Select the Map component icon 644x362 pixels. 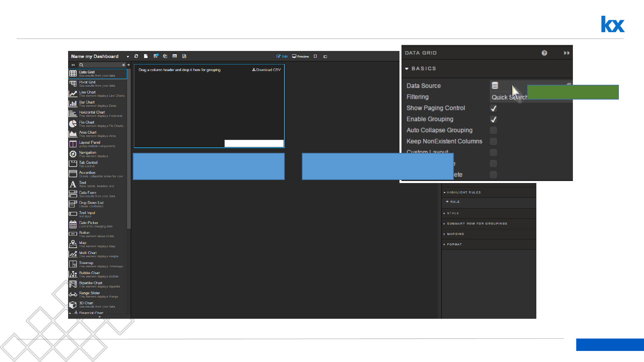click(x=73, y=244)
